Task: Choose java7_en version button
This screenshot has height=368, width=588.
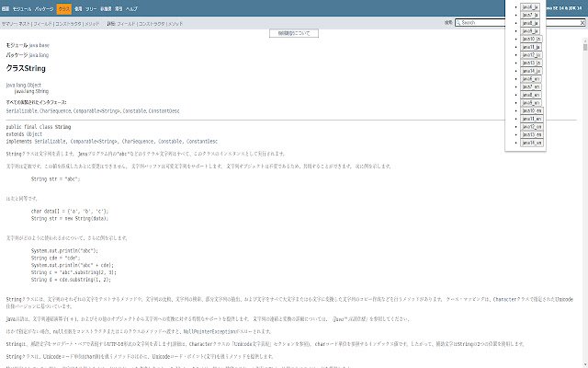Action: (530, 86)
